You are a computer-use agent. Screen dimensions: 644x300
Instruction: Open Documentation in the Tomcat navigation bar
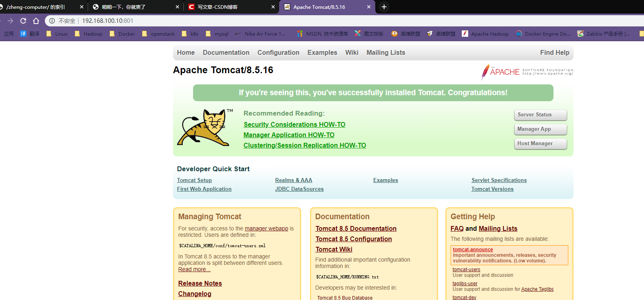(226, 52)
